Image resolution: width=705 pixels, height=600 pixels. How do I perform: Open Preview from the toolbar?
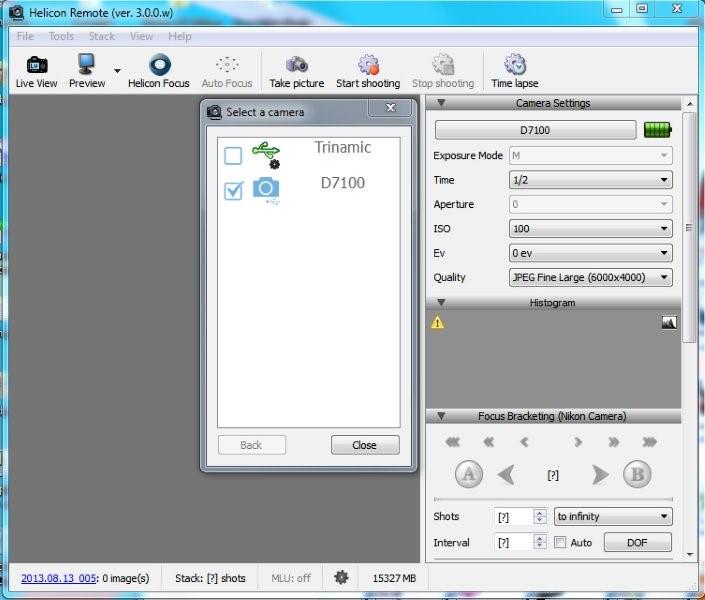pos(87,72)
